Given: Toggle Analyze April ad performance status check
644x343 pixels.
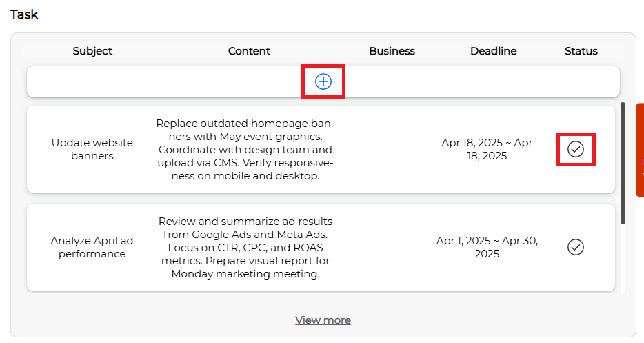Looking at the screenshot, I should [576, 247].
